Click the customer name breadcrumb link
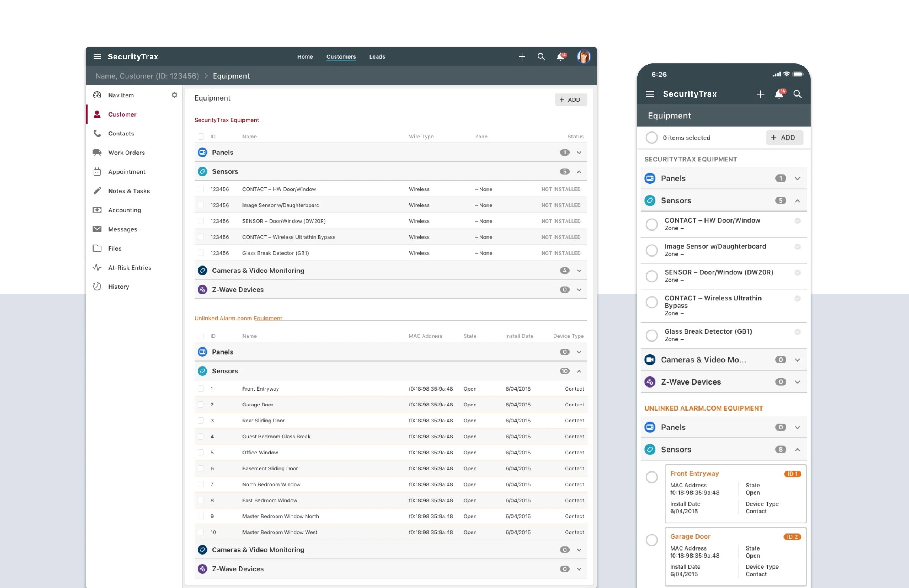The height and width of the screenshot is (588, 909). tap(147, 76)
